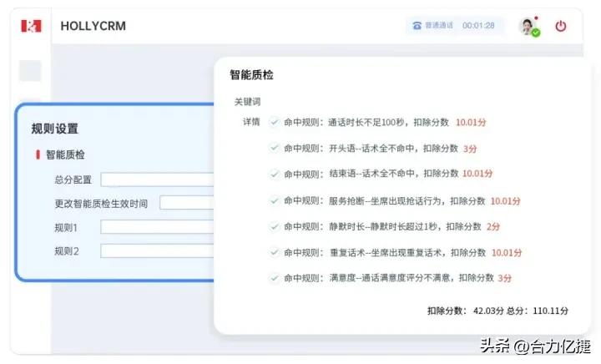Viewport: 601px width, 364px height.
Task: Click the 规则设置 heading
Action: 55,129
